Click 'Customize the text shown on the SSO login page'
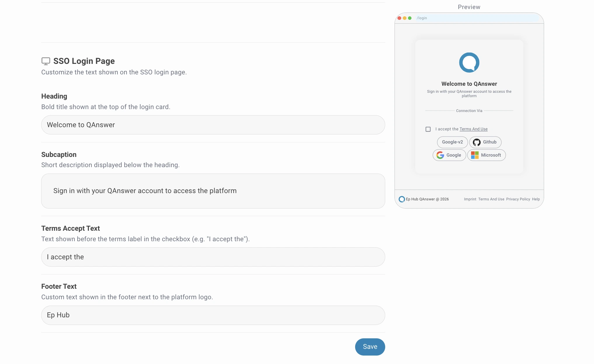The image size is (594, 364). 114,72
